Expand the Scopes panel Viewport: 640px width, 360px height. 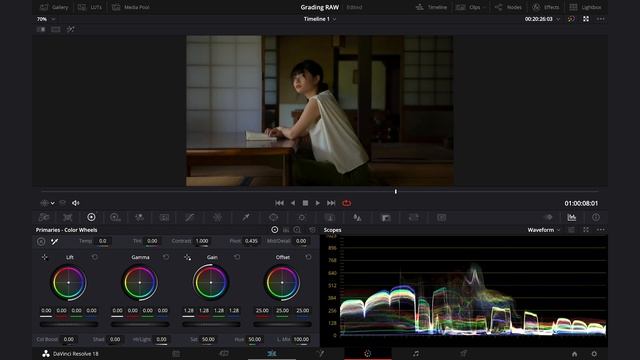coord(586,230)
